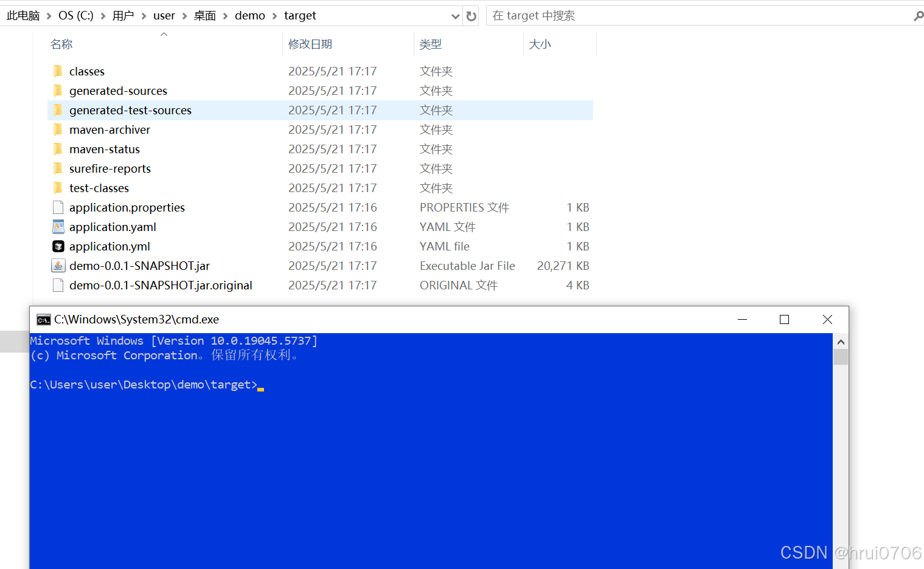Viewport: 924px width, 569px height.
Task: Select maven-status folder name
Action: 105,149
